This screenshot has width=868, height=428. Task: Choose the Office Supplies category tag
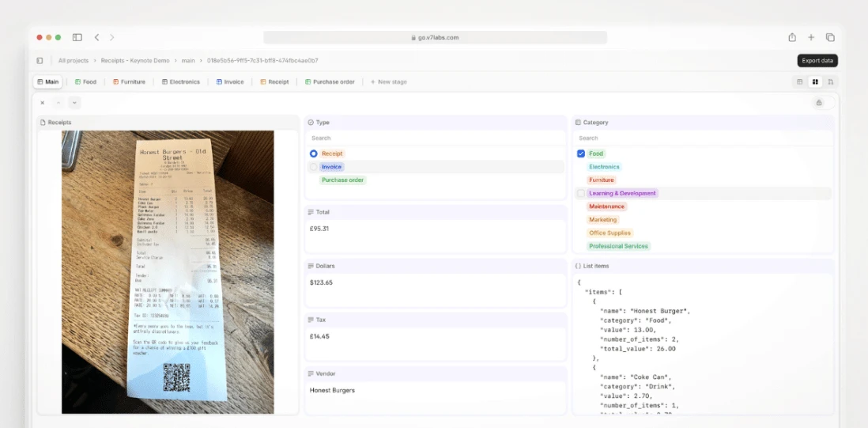[610, 233]
